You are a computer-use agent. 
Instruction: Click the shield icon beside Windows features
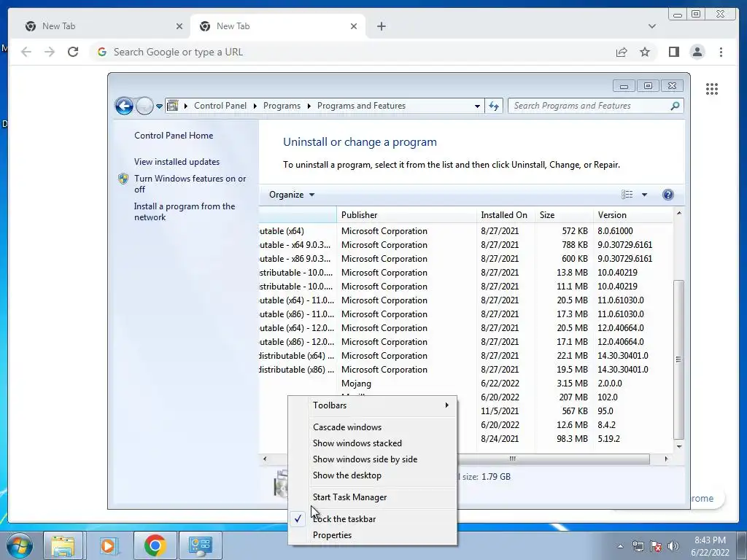[x=123, y=179]
